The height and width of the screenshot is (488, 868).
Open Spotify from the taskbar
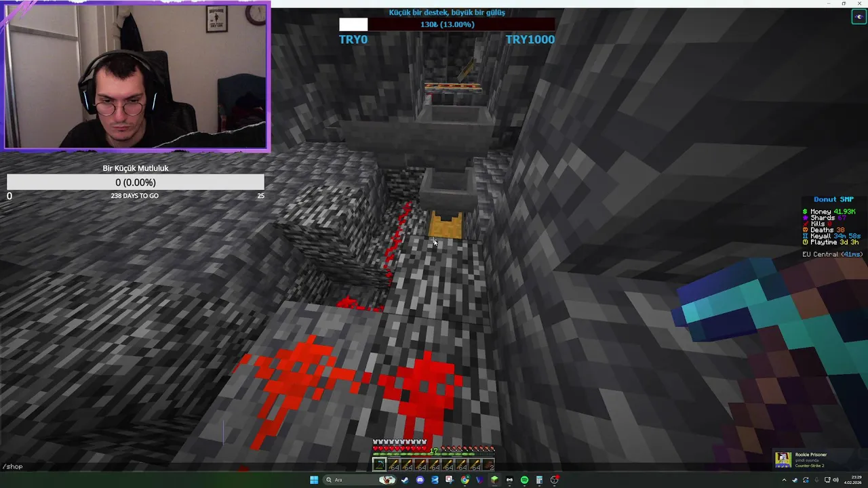525,480
